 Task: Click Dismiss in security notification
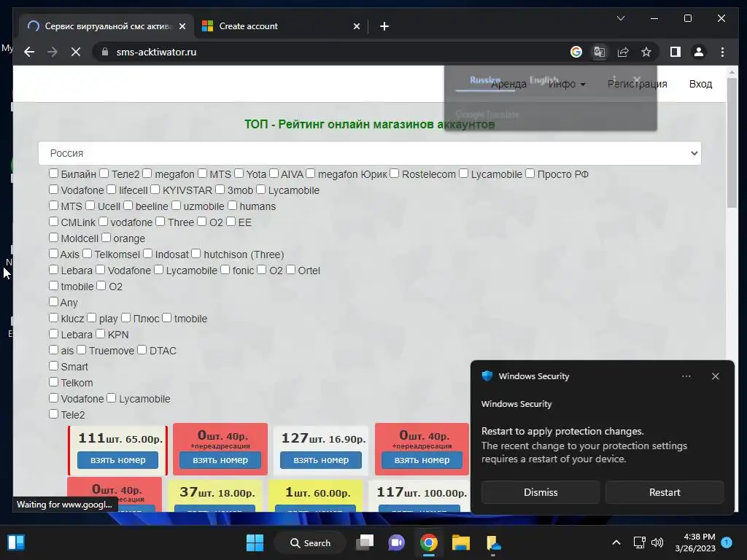click(x=541, y=492)
